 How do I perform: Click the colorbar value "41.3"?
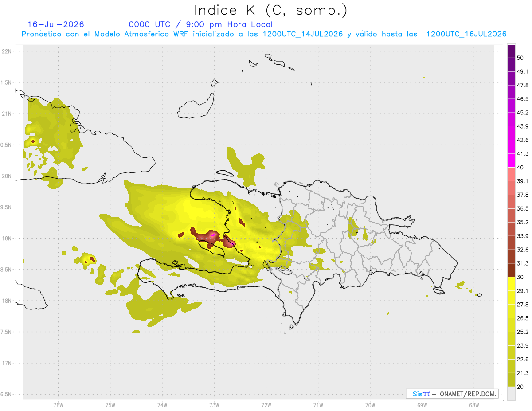[x=523, y=154]
